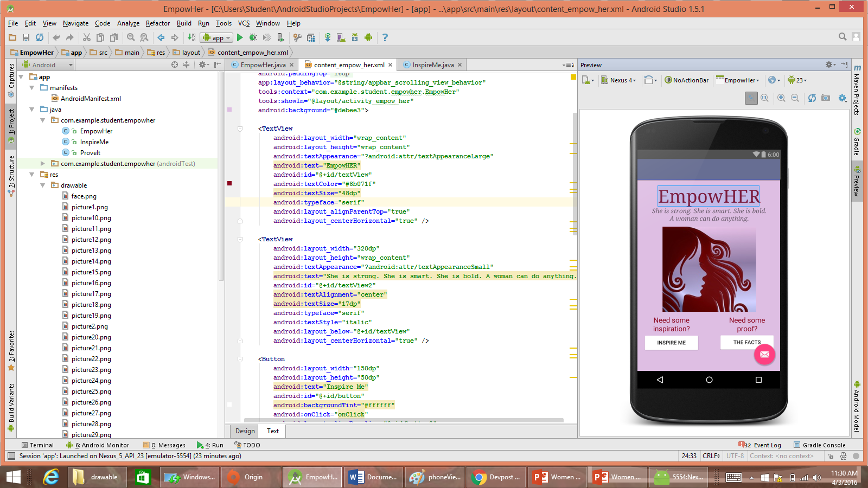868x488 pixels.
Task: Toggle zoom-to-fit in the preview
Action: tap(751, 98)
